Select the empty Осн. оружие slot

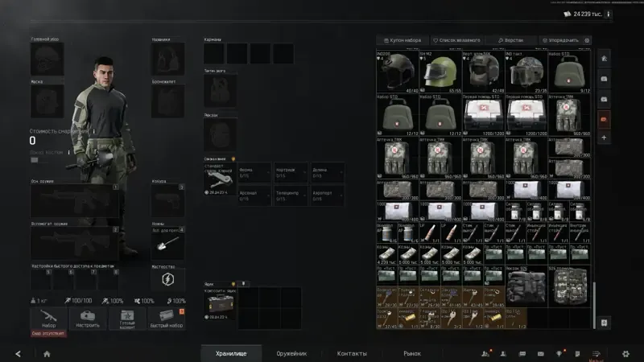75,200
